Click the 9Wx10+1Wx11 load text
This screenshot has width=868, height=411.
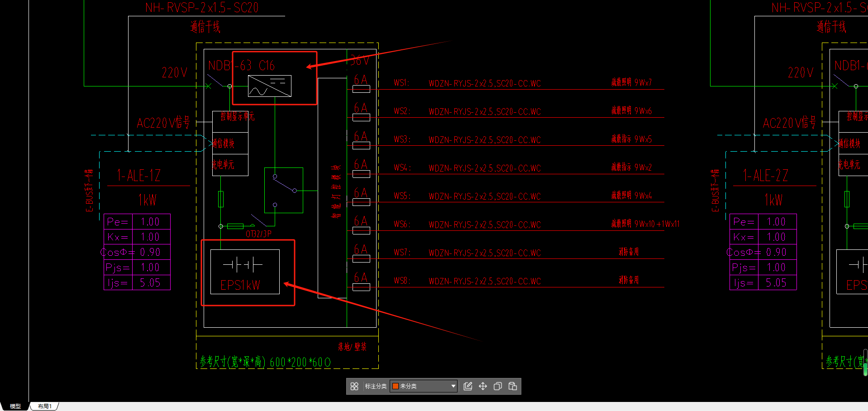tap(657, 224)
